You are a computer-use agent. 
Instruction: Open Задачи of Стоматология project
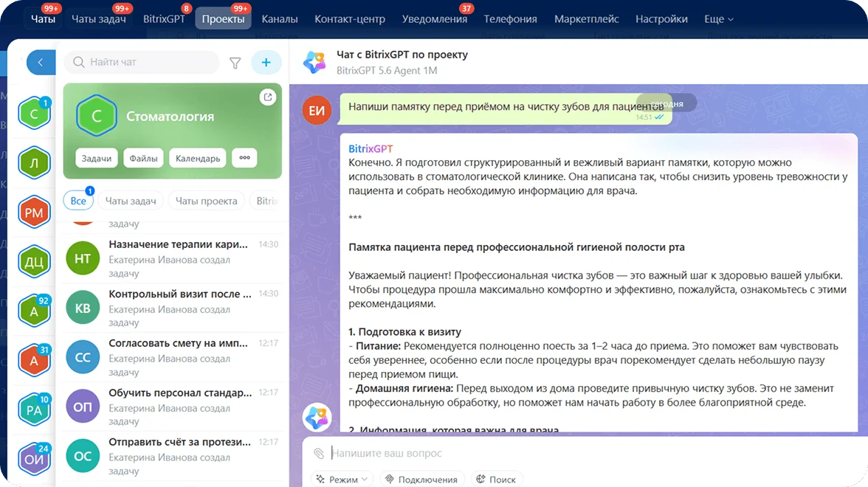click(96, 158)
